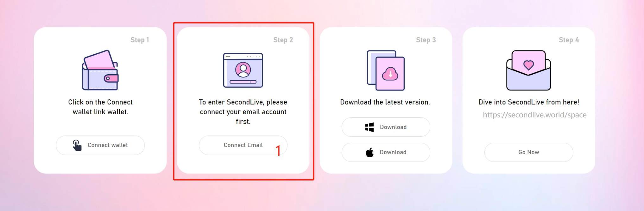Click the Step 1 label

click(140, 40)
